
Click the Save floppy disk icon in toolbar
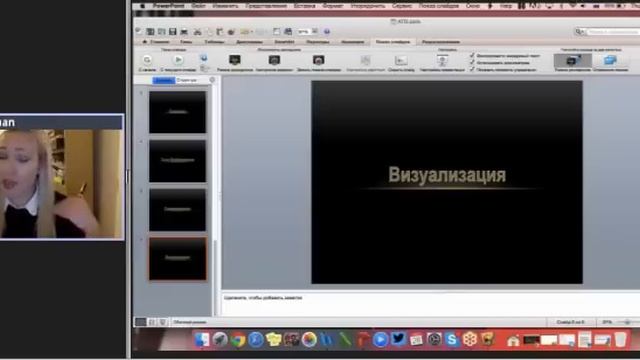tap(173, 31)
